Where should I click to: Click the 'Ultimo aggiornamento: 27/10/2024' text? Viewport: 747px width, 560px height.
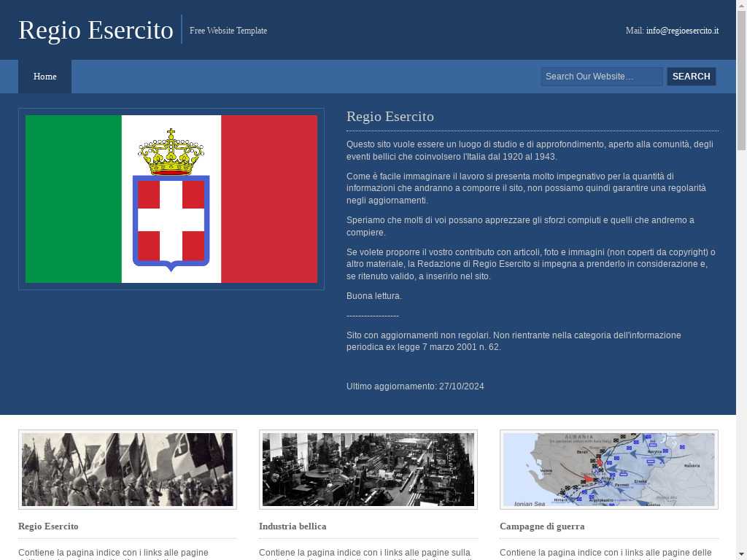[415, 386]
